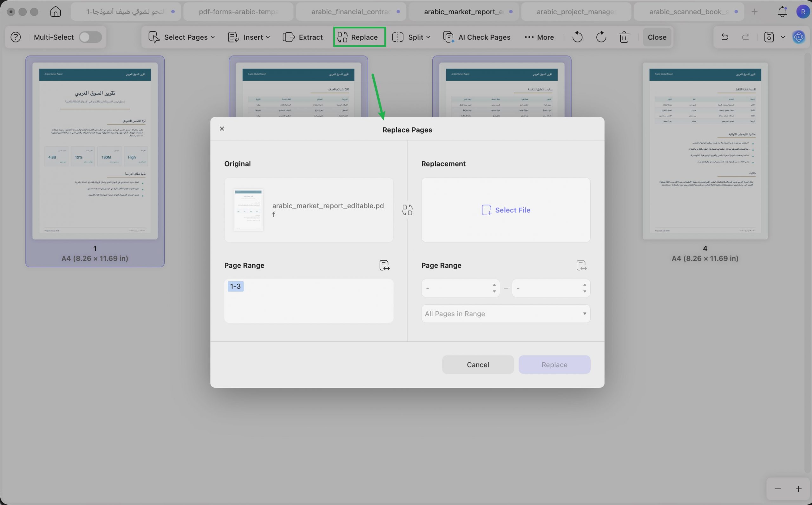Click original file thumbnail in dialog

pos(248,210)
